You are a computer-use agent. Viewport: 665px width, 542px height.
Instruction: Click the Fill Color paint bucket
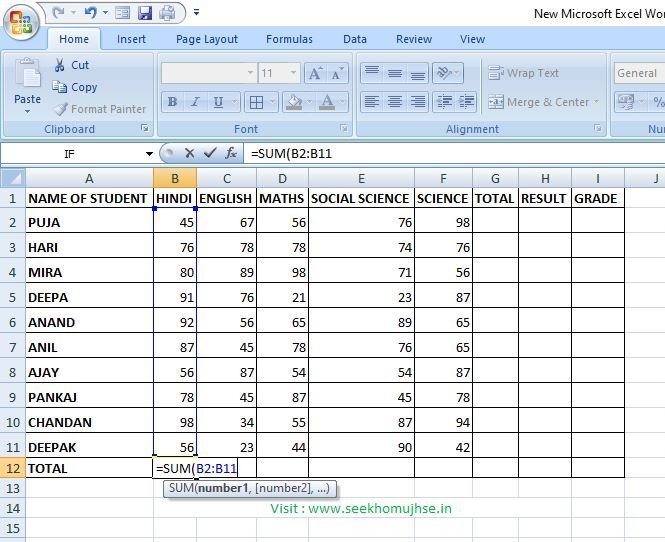point(293,102)
